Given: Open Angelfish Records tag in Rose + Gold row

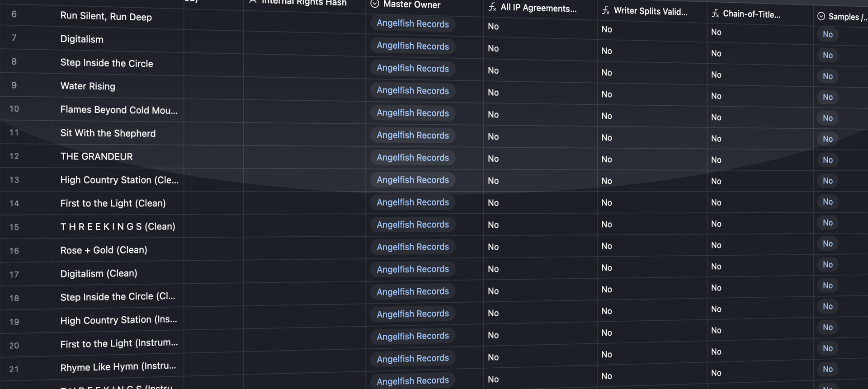Looking at the screenshot, I should pos(413,247).
